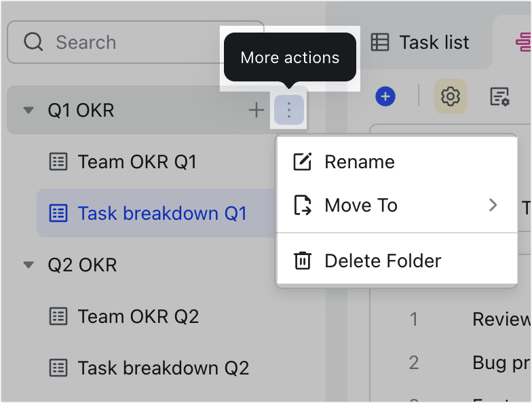The height and width of the screenshot is (403, 532).
Task: Select Q2 OKR folder name
Action: pos(82,265)
